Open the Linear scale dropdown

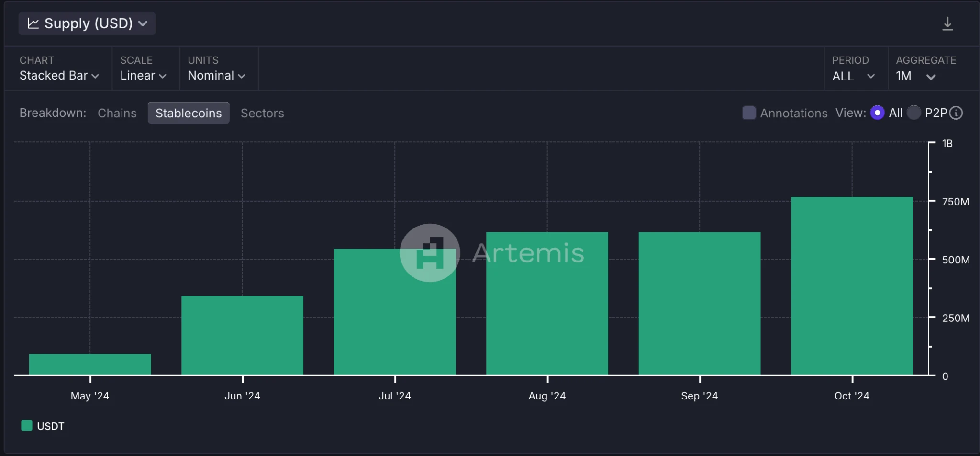point(142,75)
